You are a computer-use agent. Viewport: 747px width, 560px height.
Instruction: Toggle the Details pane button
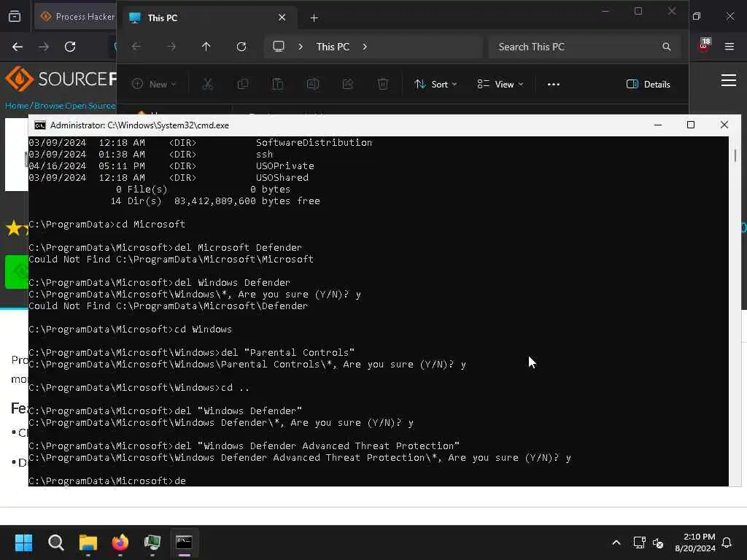click(649, 85)
